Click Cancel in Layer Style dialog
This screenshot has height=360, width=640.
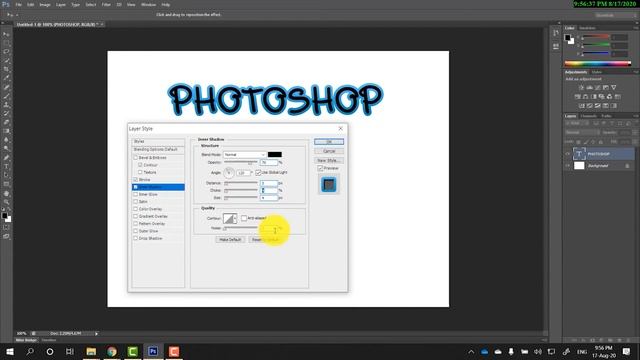pyautogui.click(x=329, y=151)
